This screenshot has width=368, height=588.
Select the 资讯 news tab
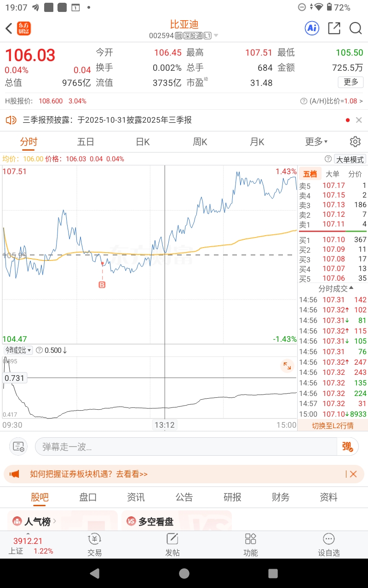136,497
